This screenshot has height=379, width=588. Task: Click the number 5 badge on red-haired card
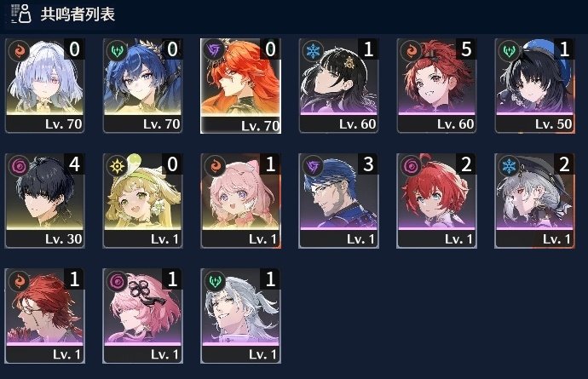point(466,49)
